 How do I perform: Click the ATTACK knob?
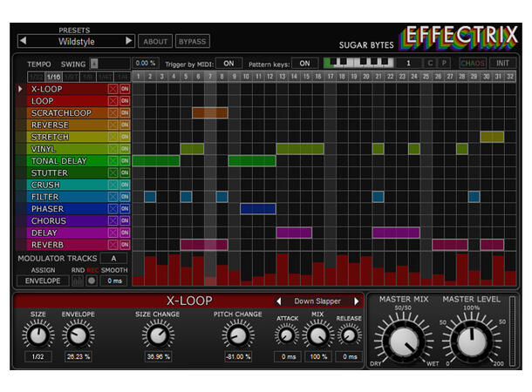287,335
